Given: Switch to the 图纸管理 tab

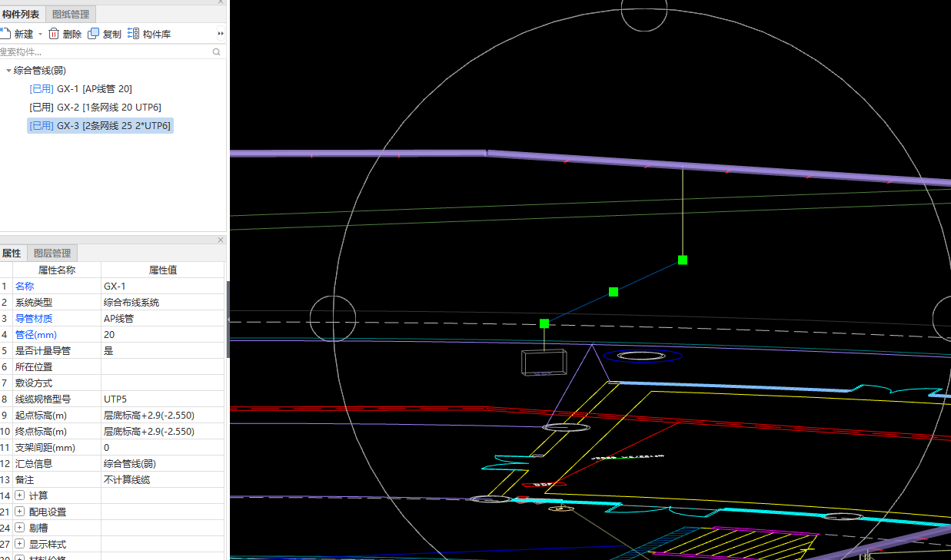Looking at the screenshot, I should (x=71, y=14).
